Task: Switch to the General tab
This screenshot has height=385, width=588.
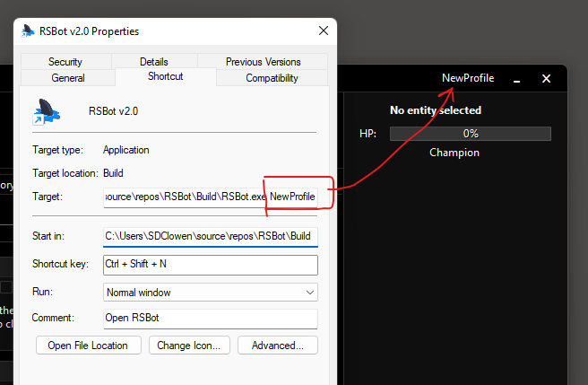Action: pos(68,78)
